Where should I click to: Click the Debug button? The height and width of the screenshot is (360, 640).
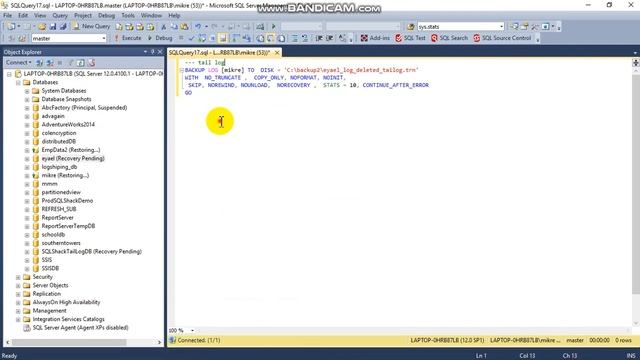point(160,38)
